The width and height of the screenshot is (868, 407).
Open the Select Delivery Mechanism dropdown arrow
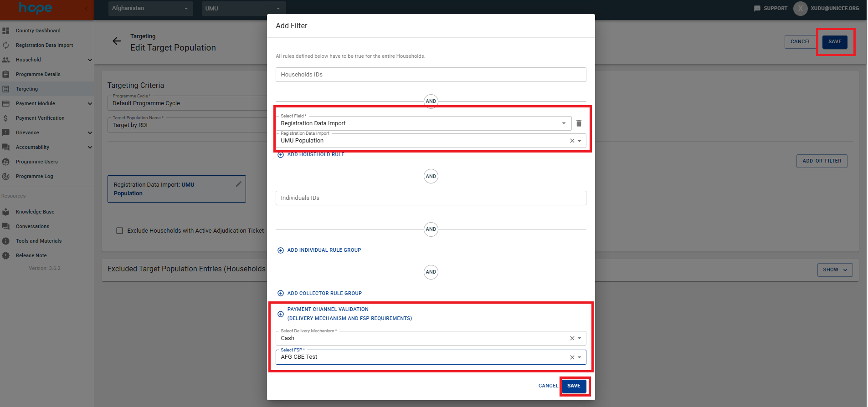pyautogui.click(x=580, y=338)
